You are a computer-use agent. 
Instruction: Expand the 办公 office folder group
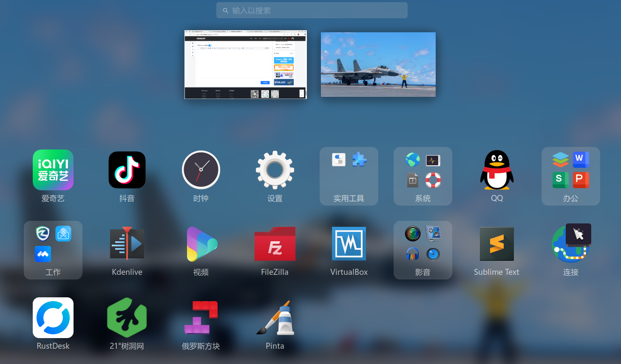pos(571,176)
